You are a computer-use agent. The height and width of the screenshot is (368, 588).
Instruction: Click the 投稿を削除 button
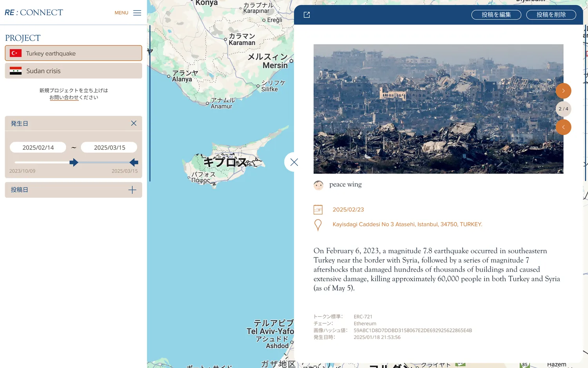coord(551,15)
